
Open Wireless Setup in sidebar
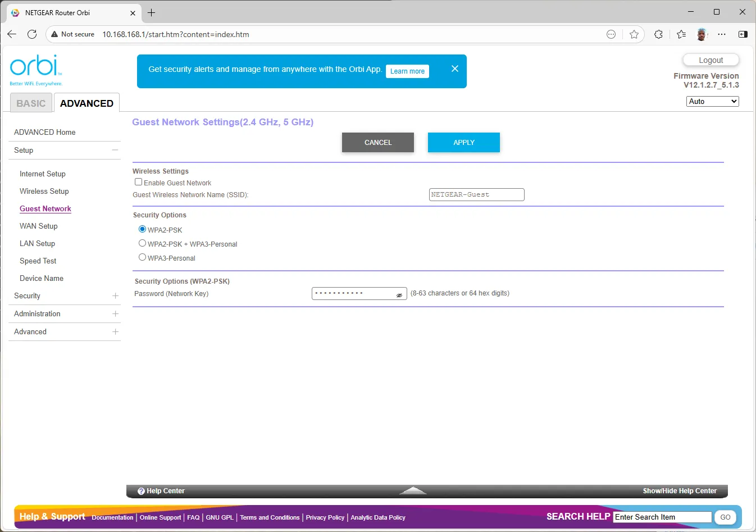click(44, 191)
